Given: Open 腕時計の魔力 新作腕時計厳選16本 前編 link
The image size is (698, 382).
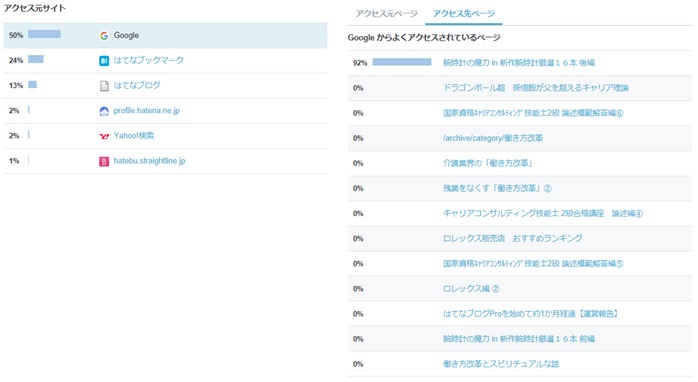Looking at the screenshot, I should point(519,339).
